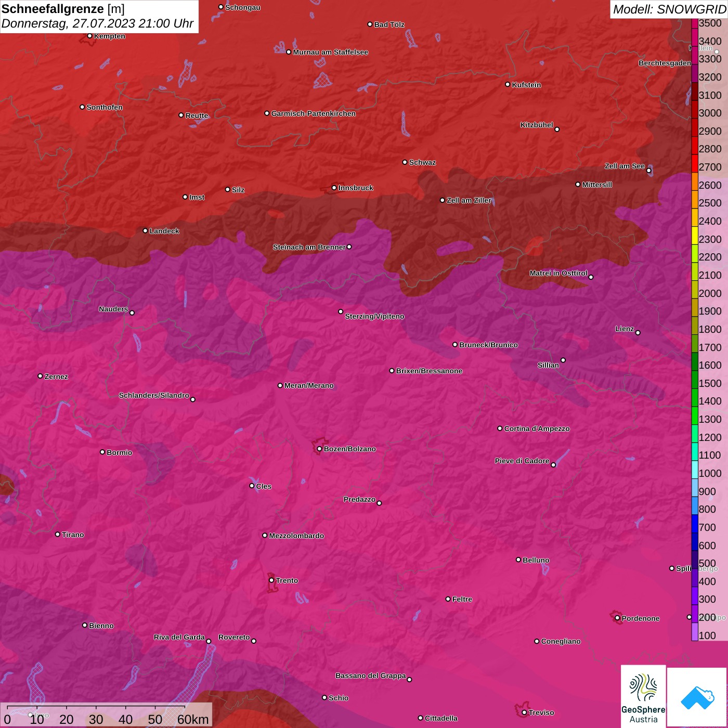Click the 'Kitzbühel' label
This screenshot has width=728, height=728.
click(537, 125)
